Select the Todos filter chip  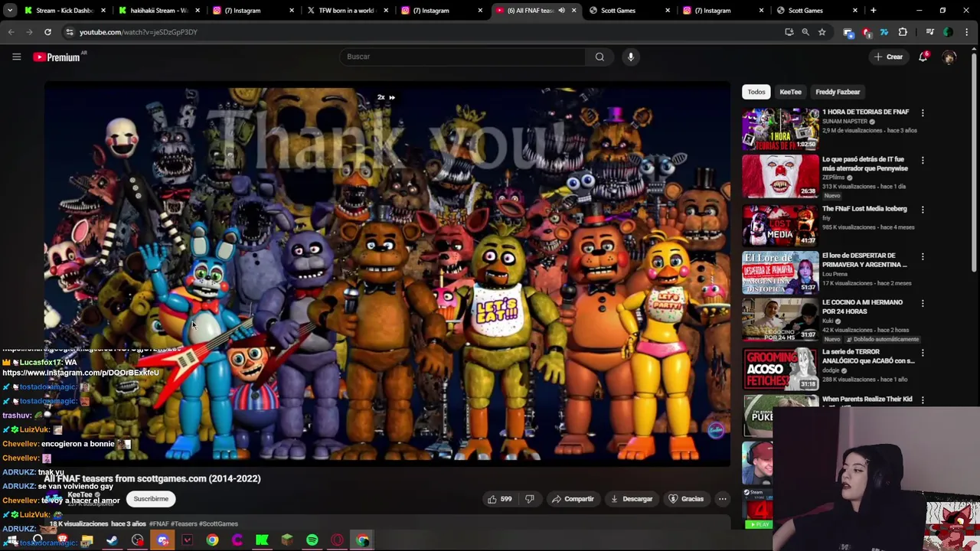pyautogui.click(x=756, y=92)
